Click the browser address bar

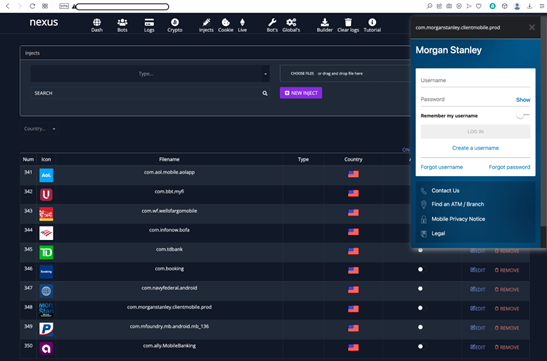tap(122, 6)
